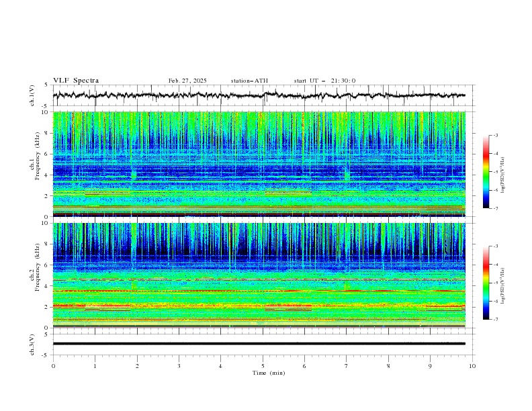Screen dimensions: 532x411
Task: Click the ch.3 flat black waveform trace
Action: pyautogui.click(x=259, y=344)
